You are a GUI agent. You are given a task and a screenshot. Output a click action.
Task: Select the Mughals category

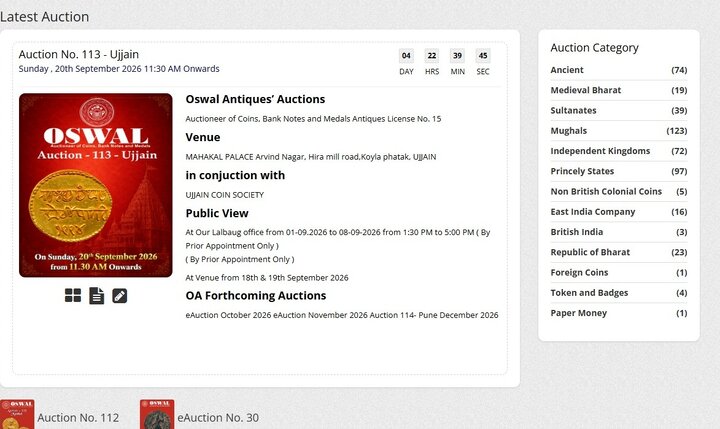568,130
